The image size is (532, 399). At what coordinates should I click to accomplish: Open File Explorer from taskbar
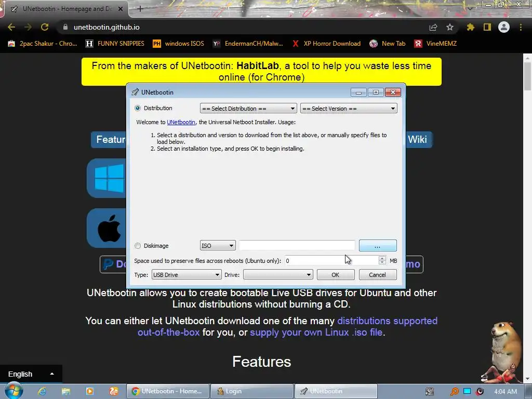(x=66, y=391)
